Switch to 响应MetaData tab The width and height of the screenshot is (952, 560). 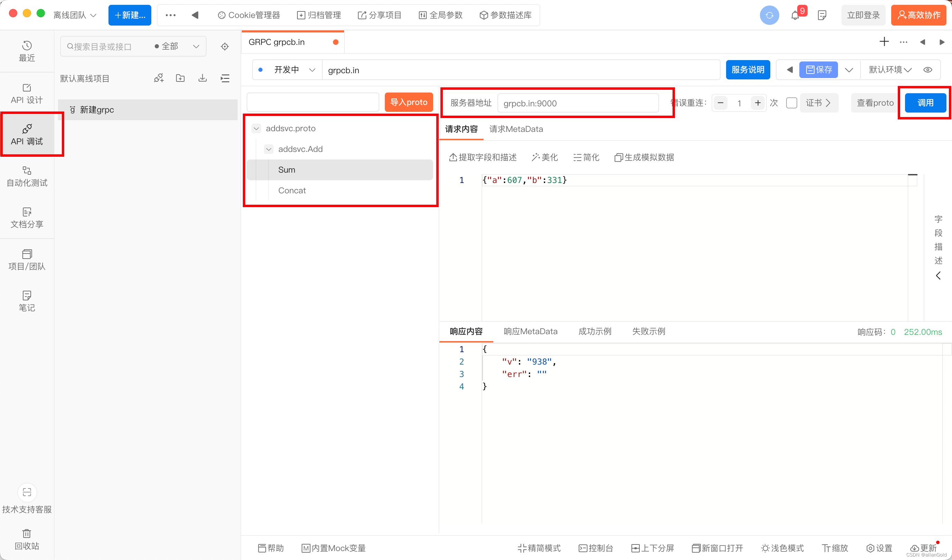530,331
